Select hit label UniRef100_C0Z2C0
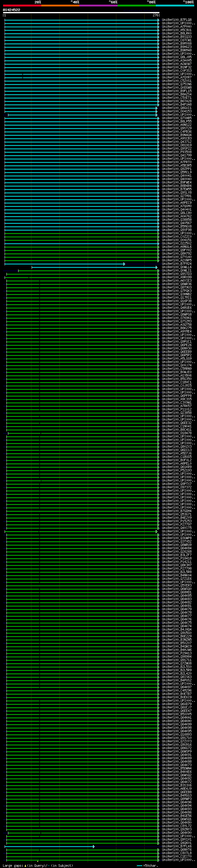This screenshot has height=868, width=197. 177,236
